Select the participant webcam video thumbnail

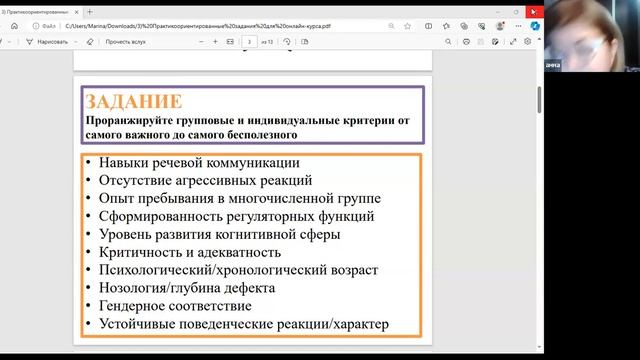click(x=592, y=36)
